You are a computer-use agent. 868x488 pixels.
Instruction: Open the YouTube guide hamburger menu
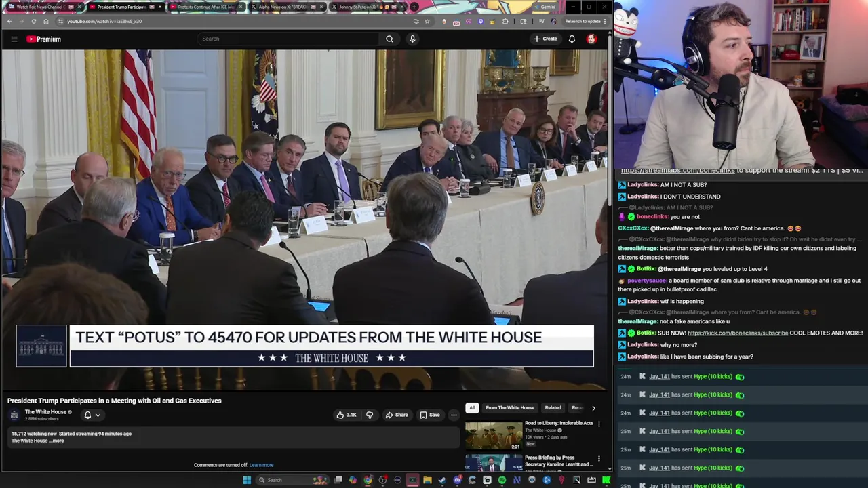pos(14,39)
